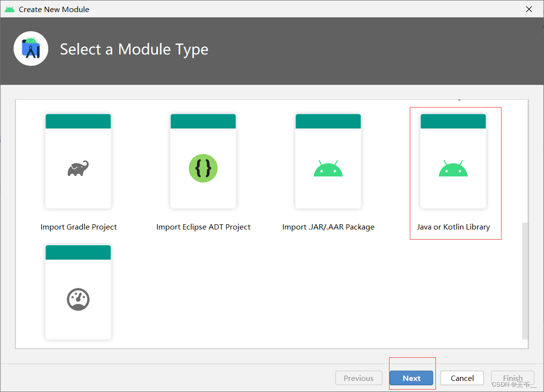544x392 pixels.
Task: Close the Create New Module window
Action: [529, 9]
